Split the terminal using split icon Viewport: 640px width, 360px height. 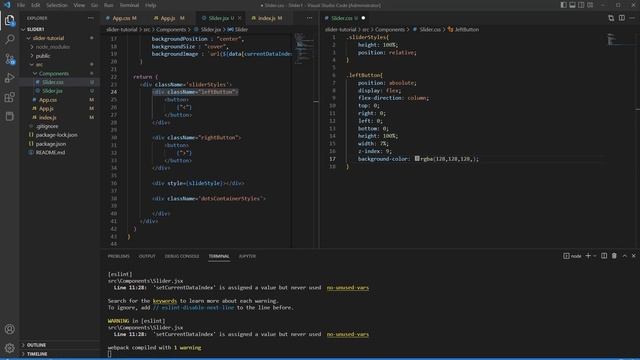click(x=604, y=256)
